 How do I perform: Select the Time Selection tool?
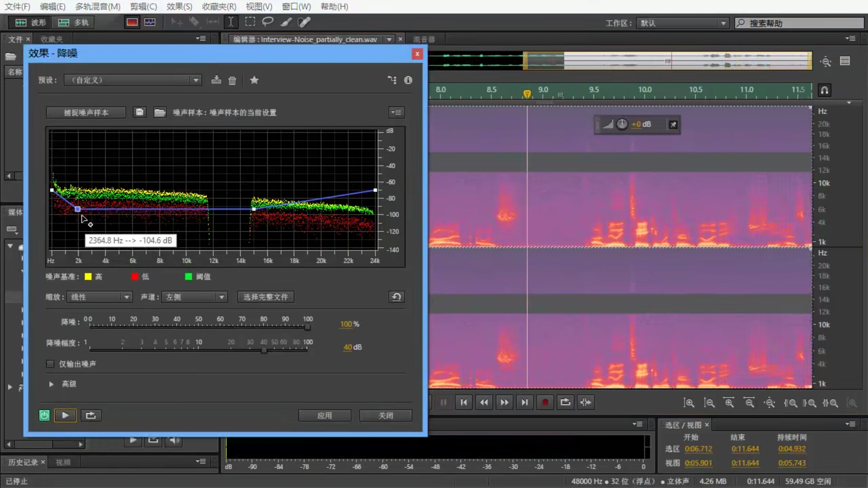click(231, 22)
